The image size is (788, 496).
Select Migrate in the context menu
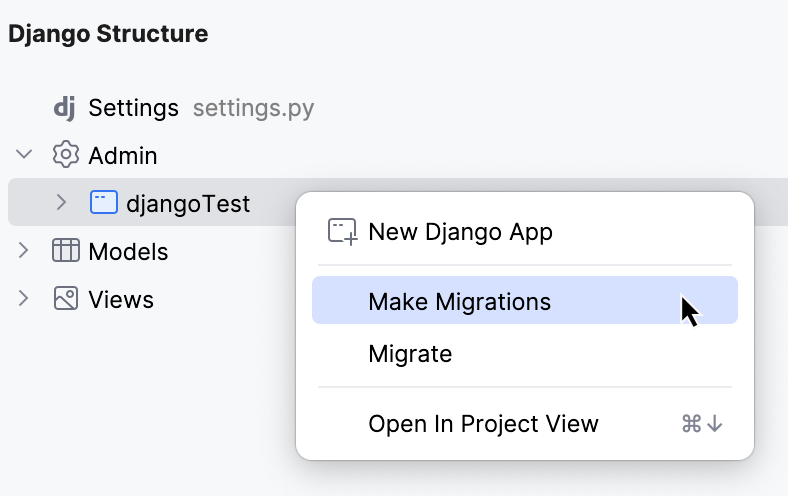click(410, 353)
